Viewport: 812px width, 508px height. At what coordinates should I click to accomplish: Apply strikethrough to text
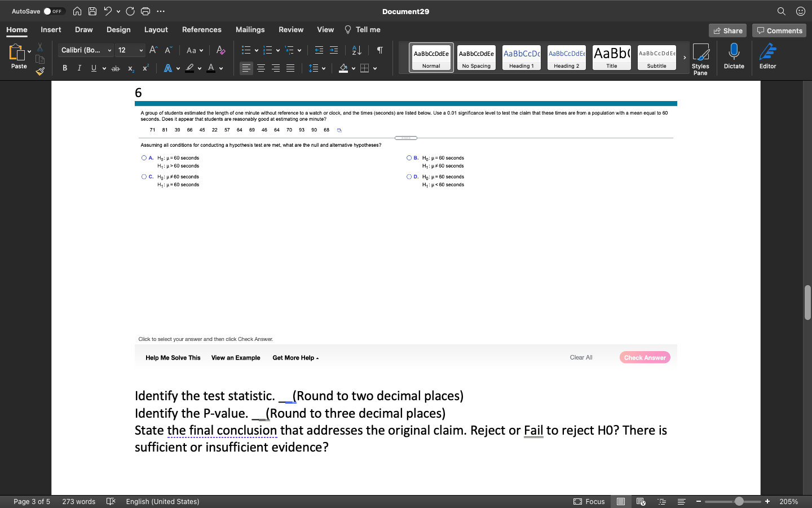click(115, 68)
